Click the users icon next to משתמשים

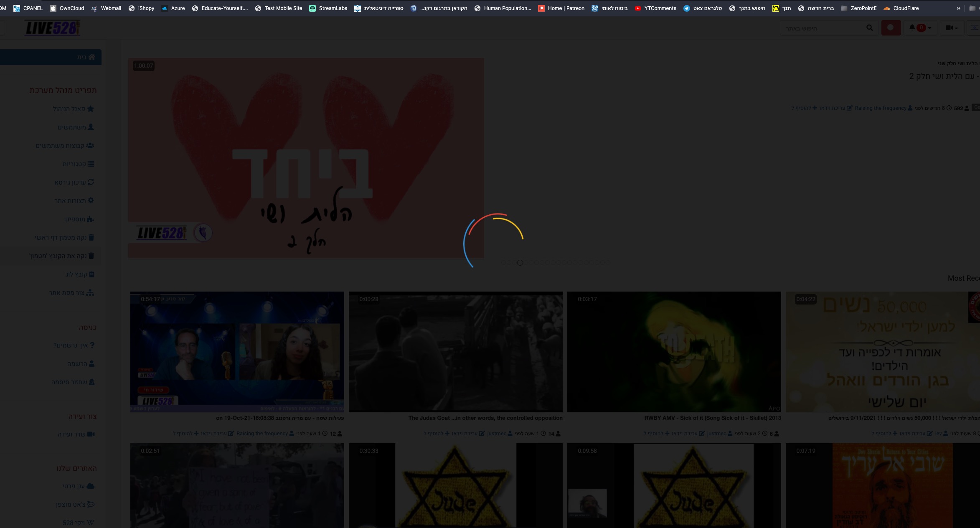click(91, 127)
